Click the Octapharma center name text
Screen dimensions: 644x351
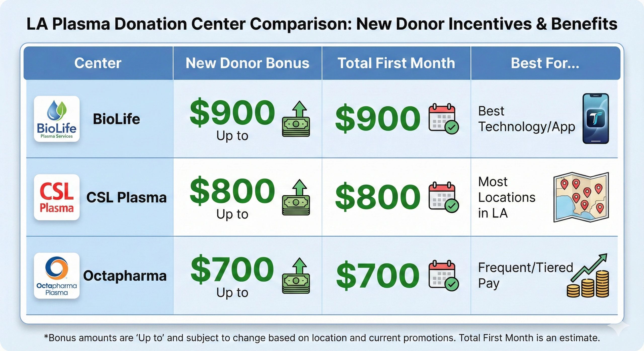pyautogui.click(x=125, y=276)
